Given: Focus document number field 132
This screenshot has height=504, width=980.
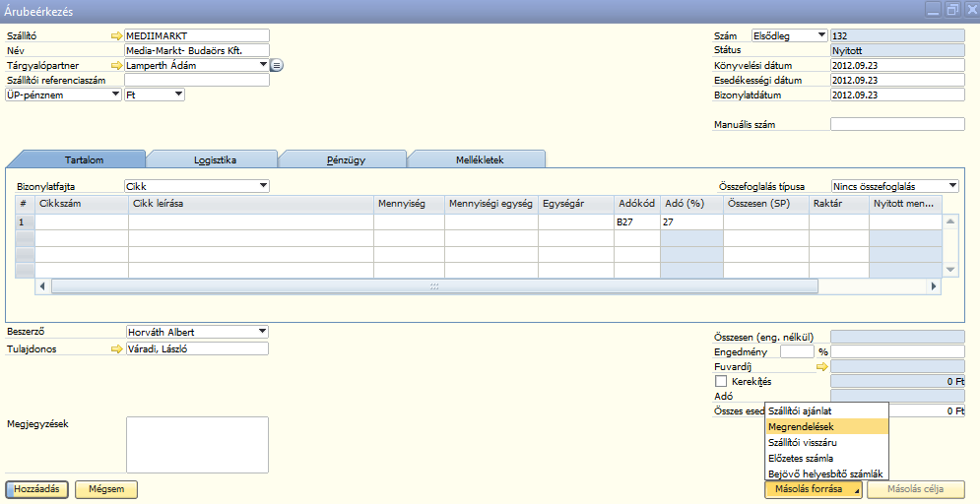Looking at the screenshot, I should (897, 35).
